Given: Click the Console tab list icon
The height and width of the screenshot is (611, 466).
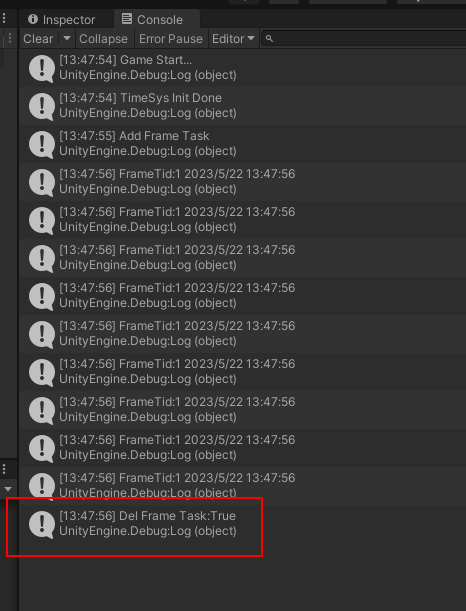Looking at the screenshot, I should pos(127,19).
